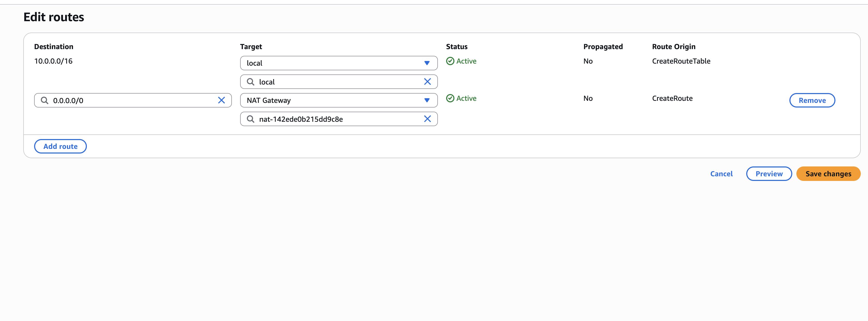868x321 pixels.
Task: Click the Route Origin column header
Action: point(674,47)
